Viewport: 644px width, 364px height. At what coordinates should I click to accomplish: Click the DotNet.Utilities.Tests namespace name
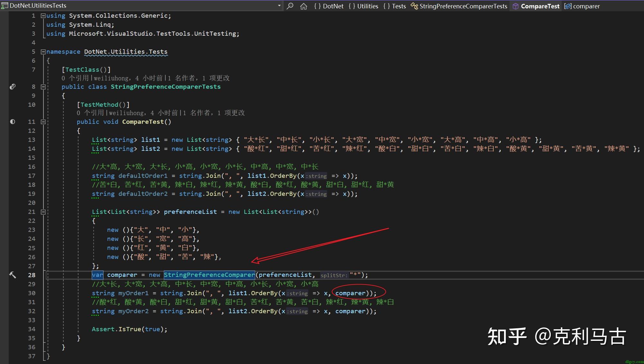(126, 52)
